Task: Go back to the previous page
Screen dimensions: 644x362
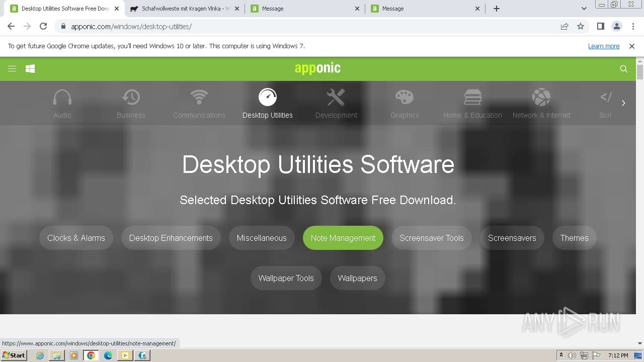Action: pos(11,27)
